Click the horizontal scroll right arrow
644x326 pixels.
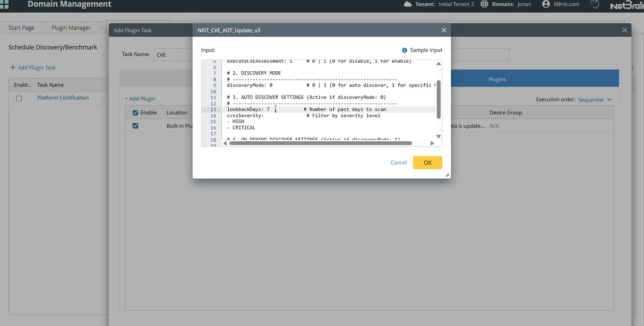tap(432, 143)
